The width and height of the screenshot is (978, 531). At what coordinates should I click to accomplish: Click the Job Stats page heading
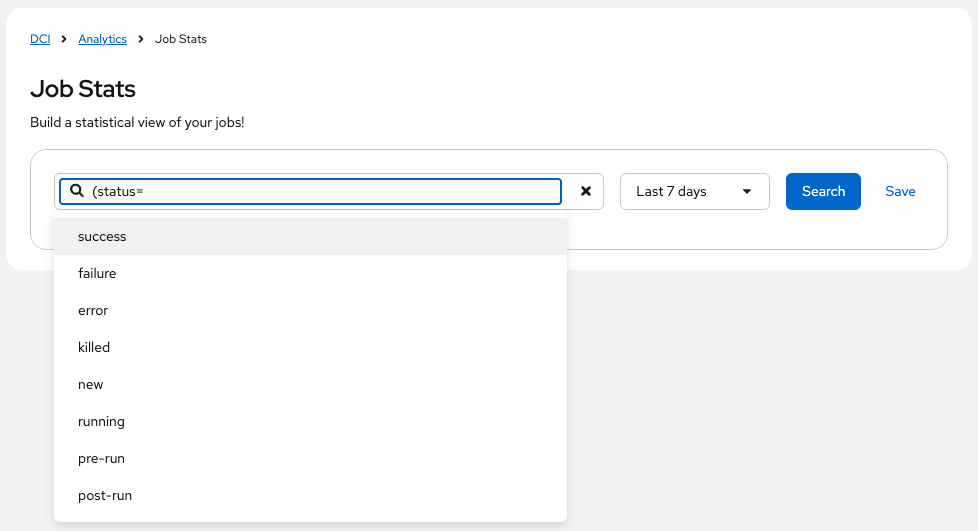(83, 89)
